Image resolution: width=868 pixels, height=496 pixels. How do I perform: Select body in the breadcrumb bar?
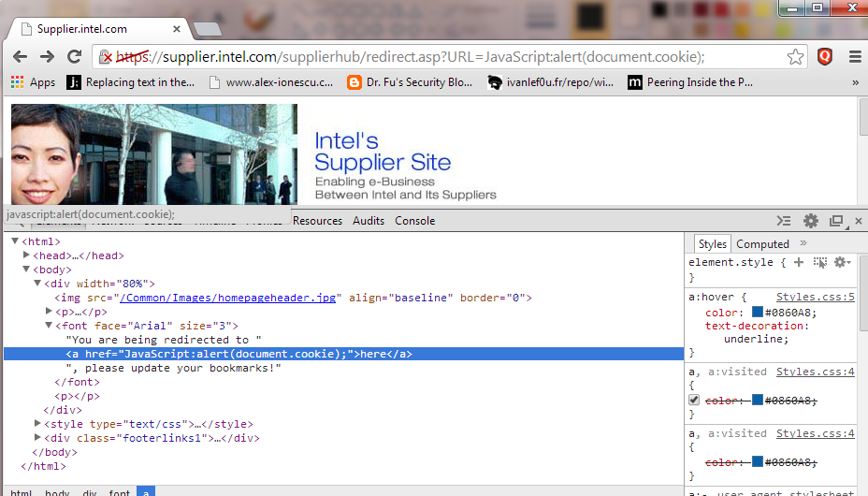coord(57,492)
